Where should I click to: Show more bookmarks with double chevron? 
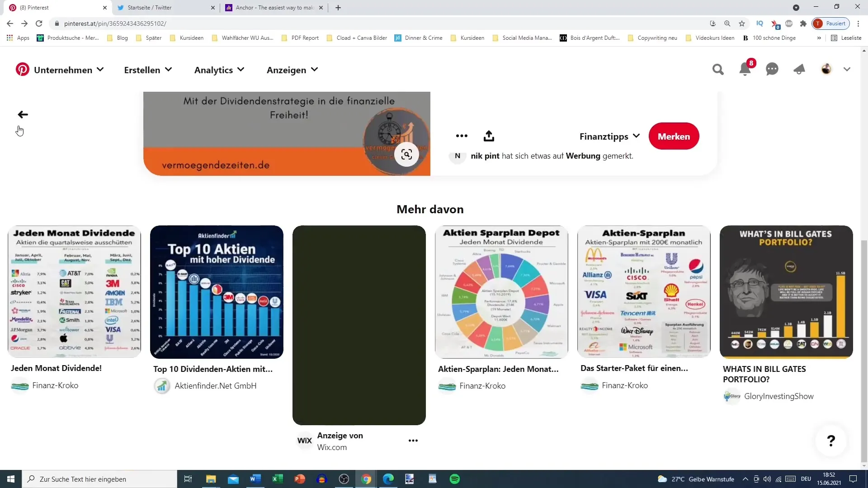pos(819,38)
